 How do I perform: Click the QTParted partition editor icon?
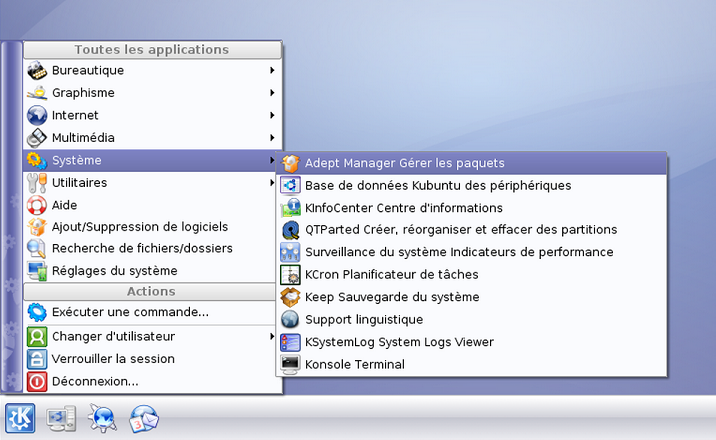coord(290,230)
